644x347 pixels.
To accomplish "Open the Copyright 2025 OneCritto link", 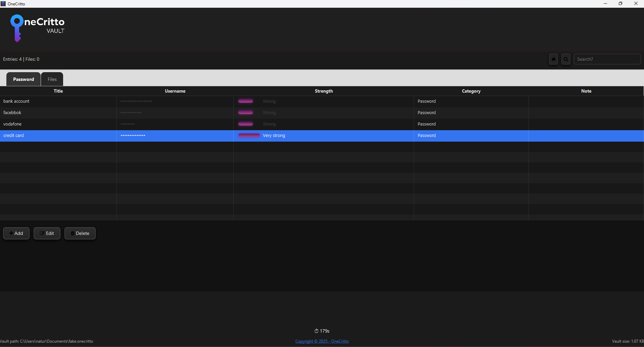I will (x=322, y=341).
